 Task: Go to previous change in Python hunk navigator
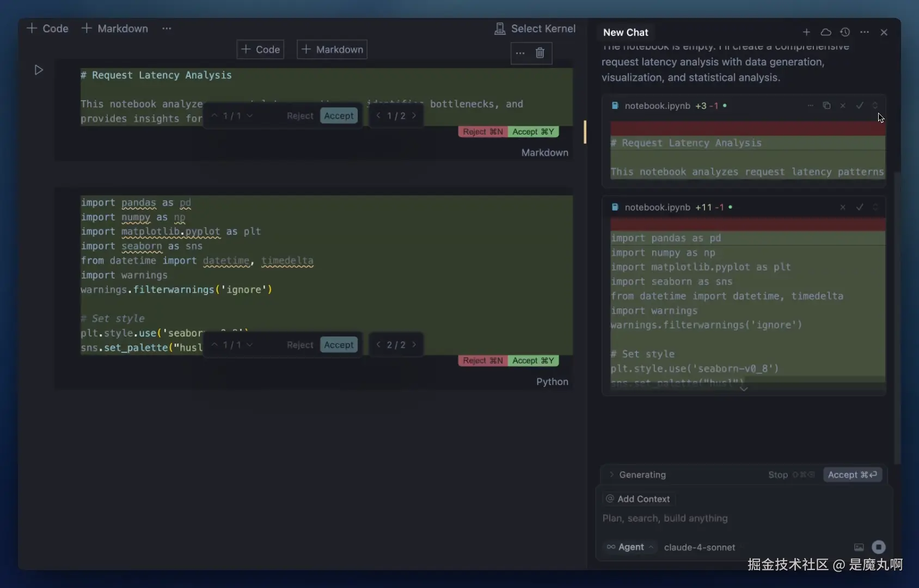tap(215, 345)
